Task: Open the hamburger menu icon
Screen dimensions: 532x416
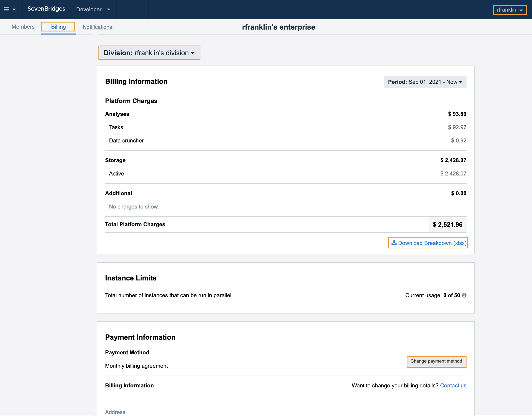Action: coord(6,9)
